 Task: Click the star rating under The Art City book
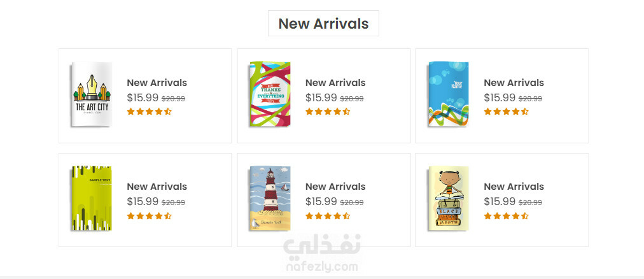149,111
